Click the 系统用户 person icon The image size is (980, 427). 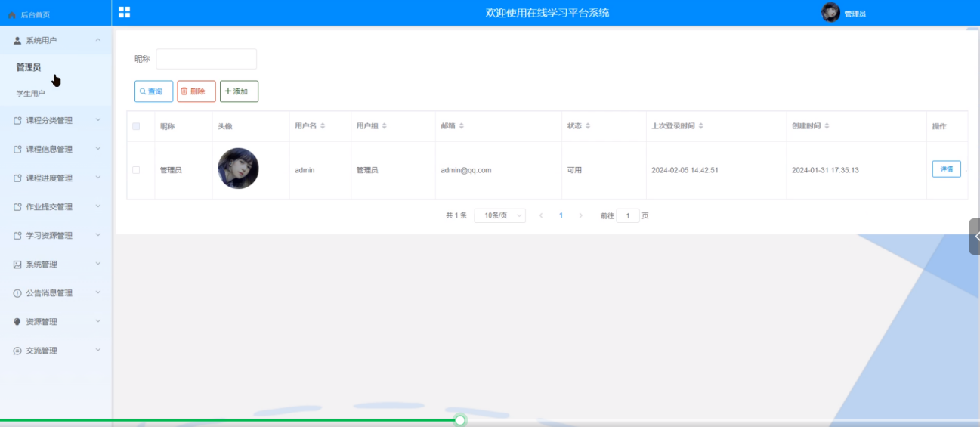point(17,40)
